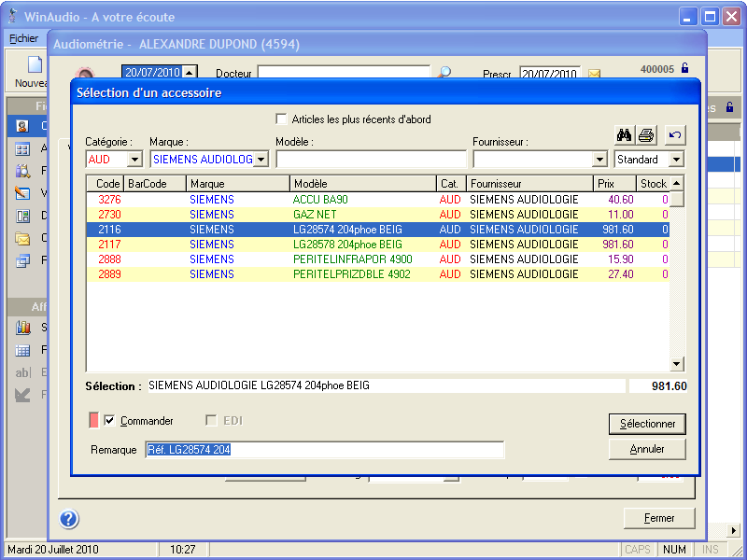Click the Annuler button

point(646,449)
